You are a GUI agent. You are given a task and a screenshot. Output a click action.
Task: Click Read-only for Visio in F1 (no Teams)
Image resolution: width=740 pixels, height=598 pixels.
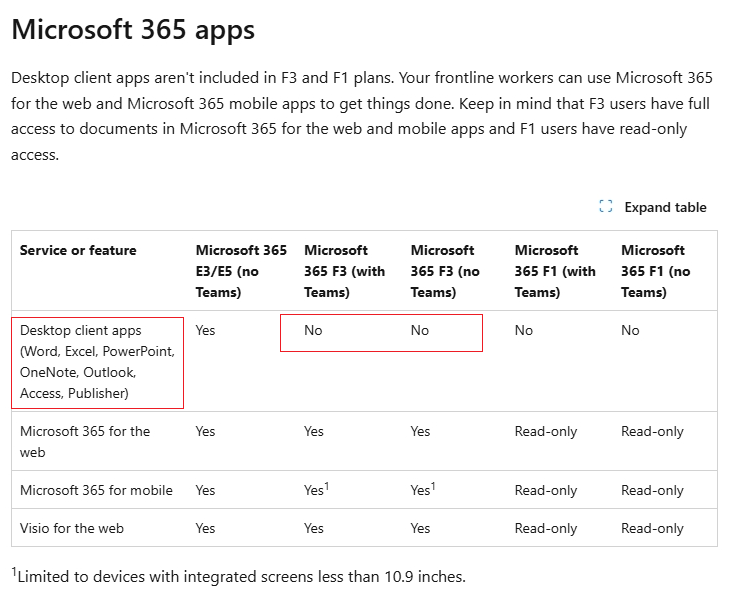tap(652, 529)
